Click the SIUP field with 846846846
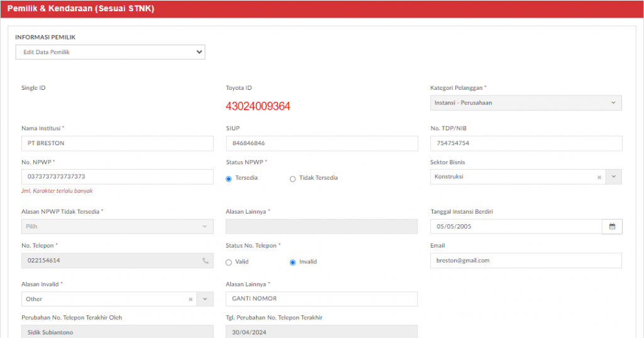The height and width of the screenshot is (338, 644). [322, 143]
